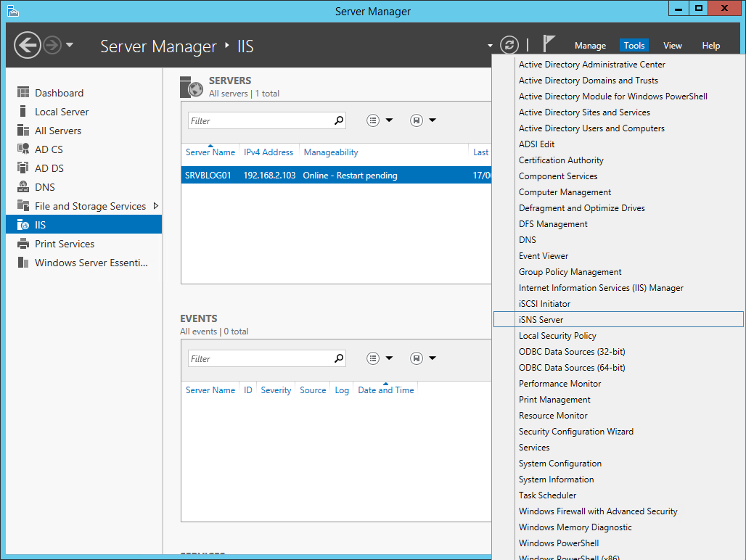Screen dimensions: 746x560
Task: Select iSNS Server menu entry
Action: tap(618, 319)
